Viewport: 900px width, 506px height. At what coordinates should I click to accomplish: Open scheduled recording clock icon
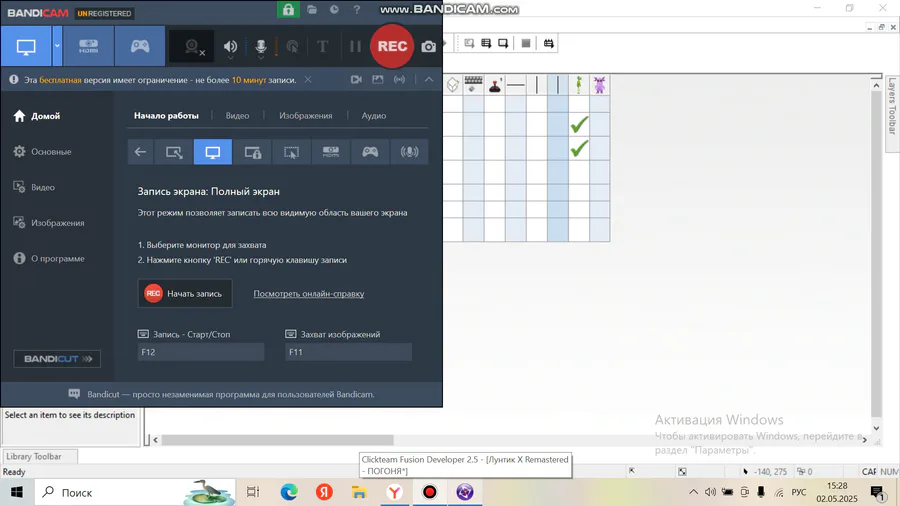tap(334, 10)
